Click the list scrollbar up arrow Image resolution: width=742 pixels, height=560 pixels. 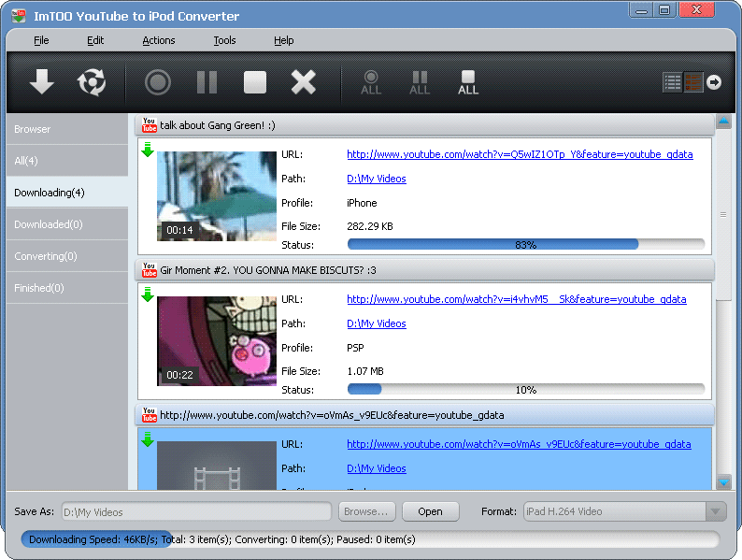tap(723, 121)
